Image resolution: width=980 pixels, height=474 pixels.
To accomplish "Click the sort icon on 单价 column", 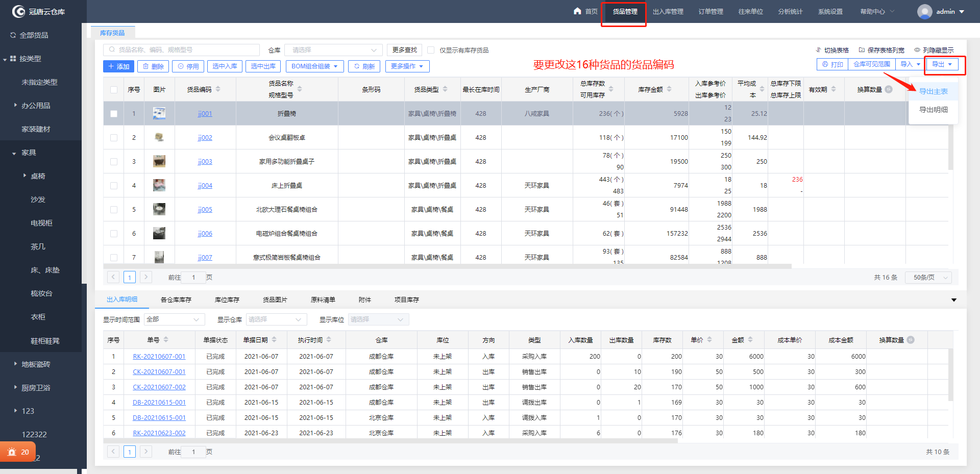I will [709, 340].
